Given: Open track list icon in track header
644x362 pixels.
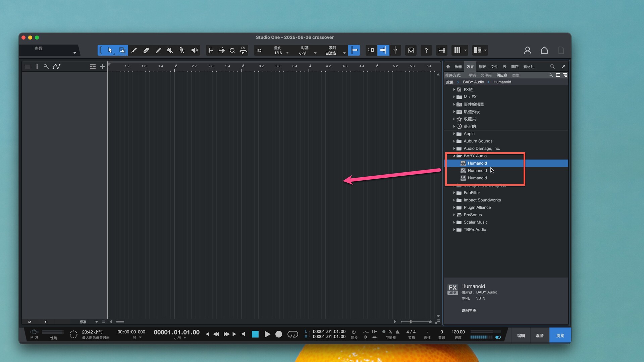Looking at the screenshot, I should pyautogui.click(x=28, y=67).
